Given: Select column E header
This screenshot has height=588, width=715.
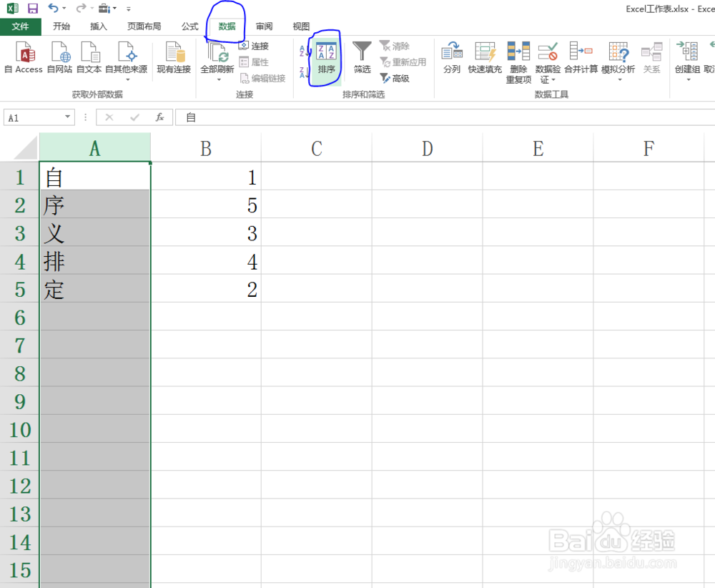Looking at the screenshot, I should point(538,148).
